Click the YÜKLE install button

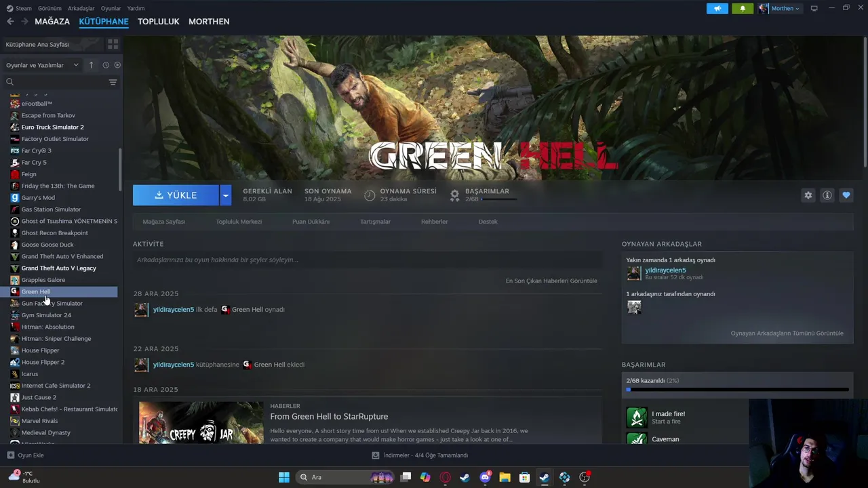point(176,195)
